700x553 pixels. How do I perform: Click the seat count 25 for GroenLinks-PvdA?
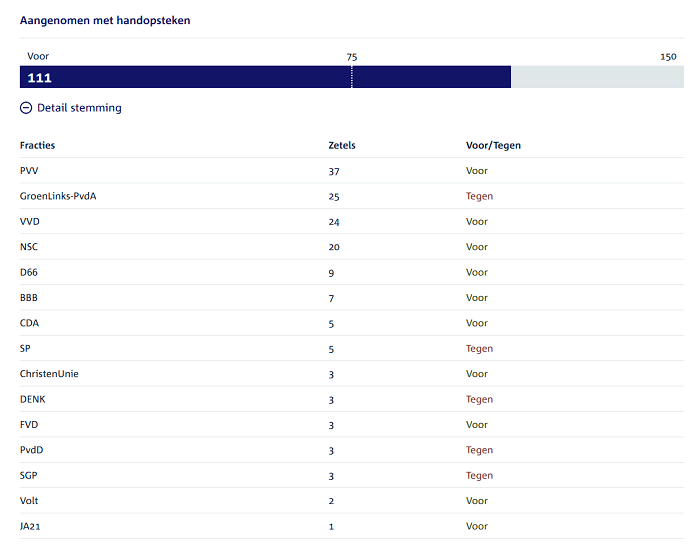pyautogui.click(x=334, y=197)
